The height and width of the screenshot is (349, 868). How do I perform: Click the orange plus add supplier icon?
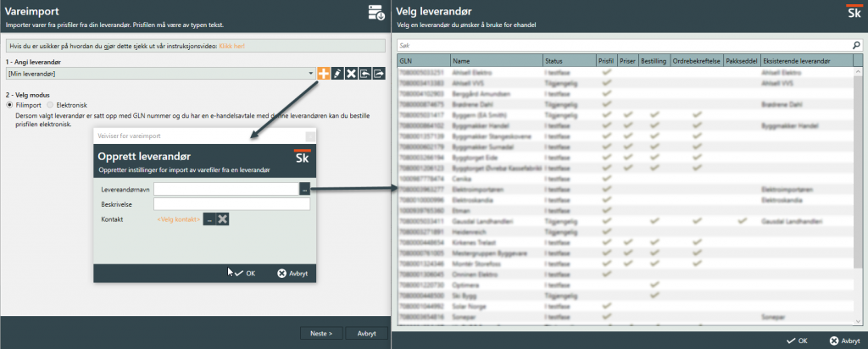[324, 75]
